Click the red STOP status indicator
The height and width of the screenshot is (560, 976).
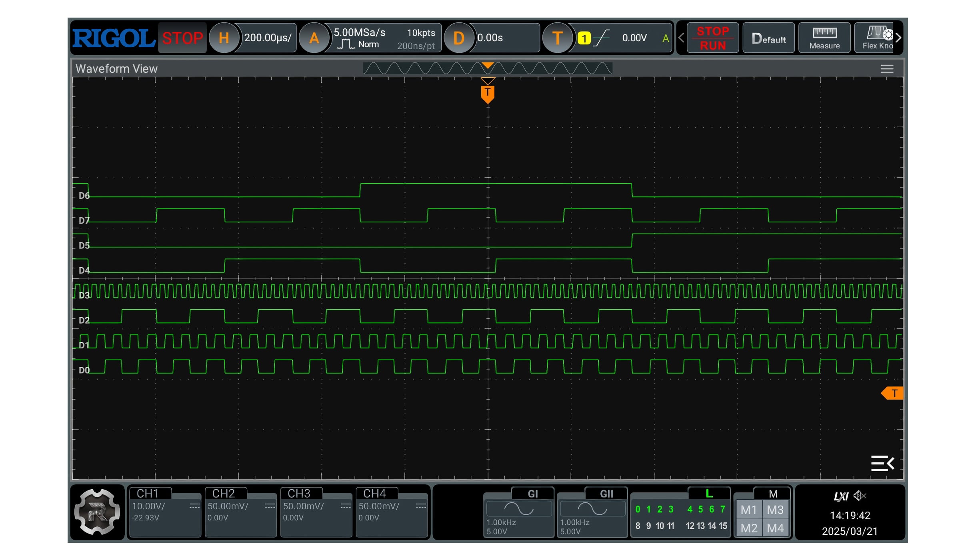[182, 38]
